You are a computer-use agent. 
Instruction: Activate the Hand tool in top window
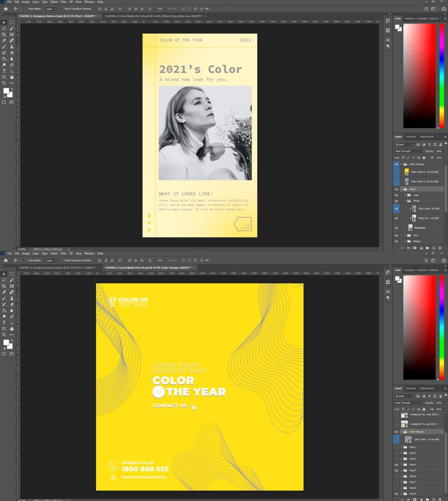click(12, 77)
